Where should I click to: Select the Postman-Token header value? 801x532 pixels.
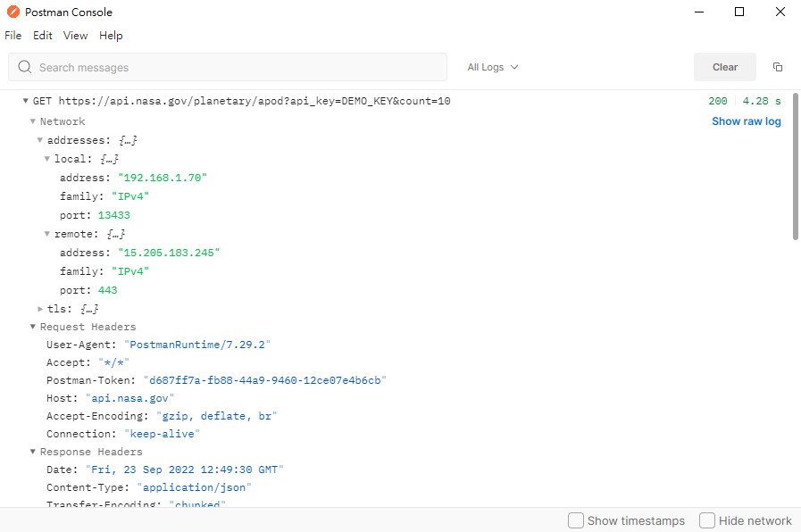tap(264, 380)
